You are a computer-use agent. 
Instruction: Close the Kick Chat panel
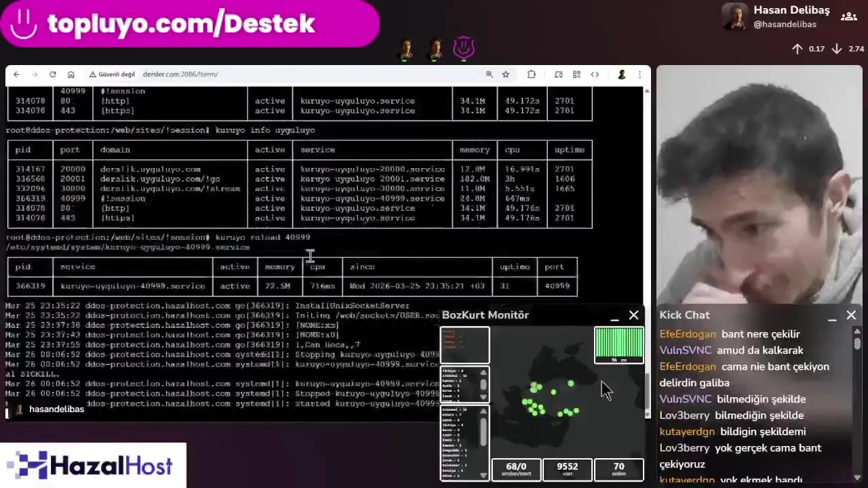851,315
